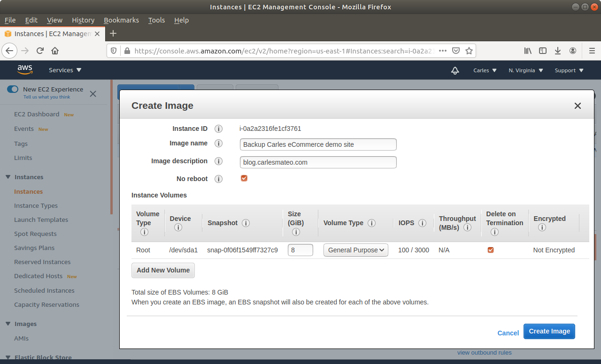Toggle the No reboot checkbox
The height and width of the screenshot is (364, 601).
[x=244, y=178]
